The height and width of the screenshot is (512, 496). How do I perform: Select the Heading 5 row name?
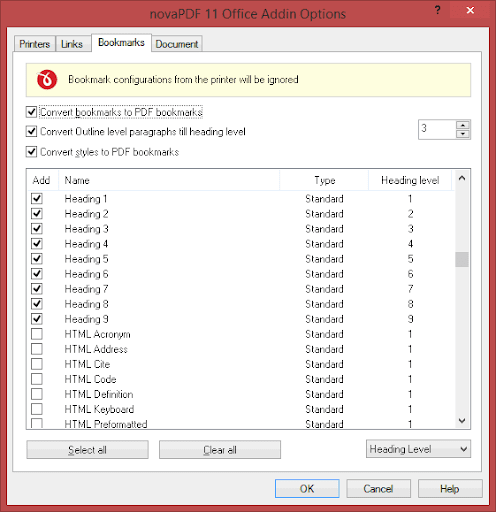(86, 259)
